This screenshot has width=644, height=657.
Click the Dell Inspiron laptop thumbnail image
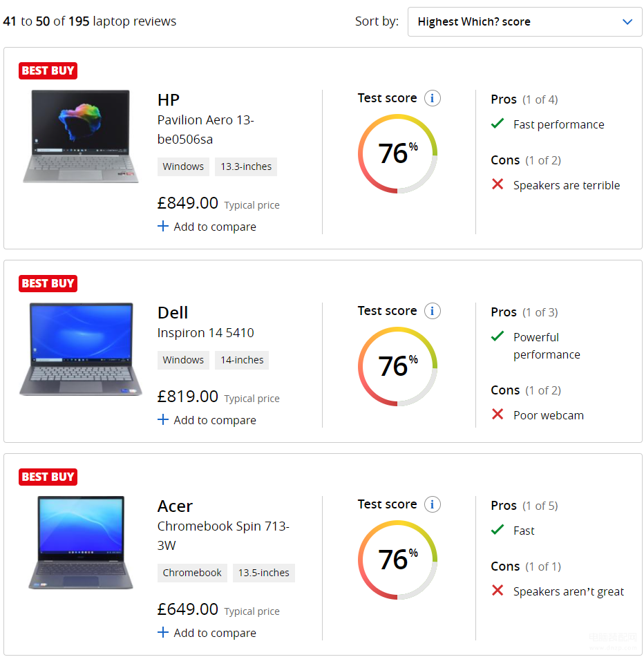point(80,349)
